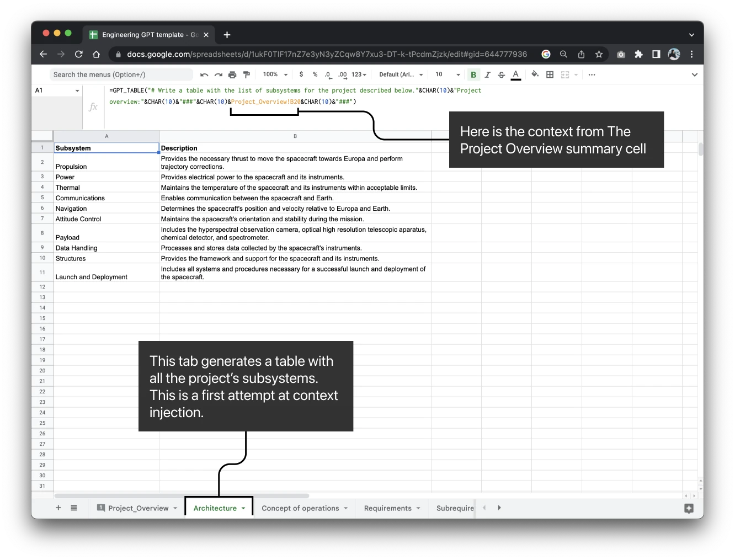The width and height of the screenshot is (735, 560).
Task: Open the 123 number format dropdown
Action: [359, 74]
